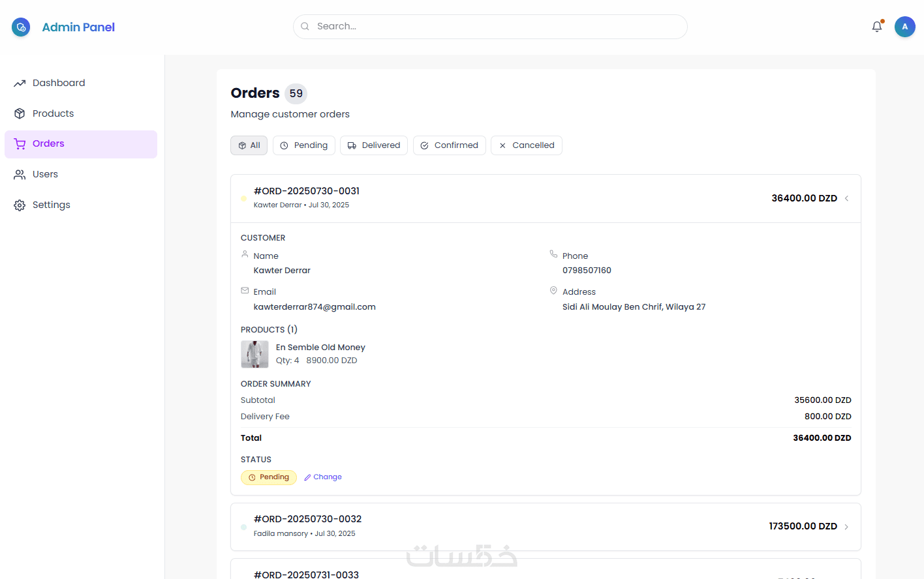This screenshot has width=924, height=579.
Task: Click the email kawterderrar874@gmail.com
Action: pyautogui.click(x=315, y=307)
